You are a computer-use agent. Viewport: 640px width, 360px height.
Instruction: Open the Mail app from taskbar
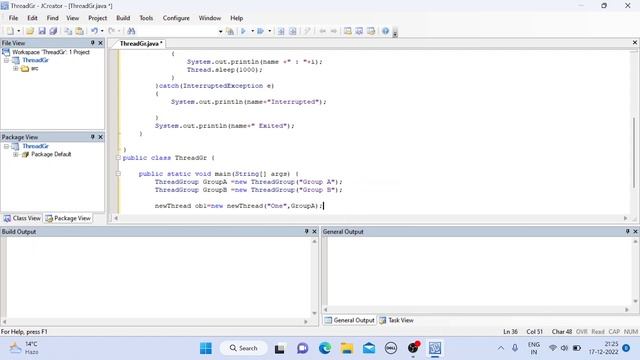tap(369, 348)
